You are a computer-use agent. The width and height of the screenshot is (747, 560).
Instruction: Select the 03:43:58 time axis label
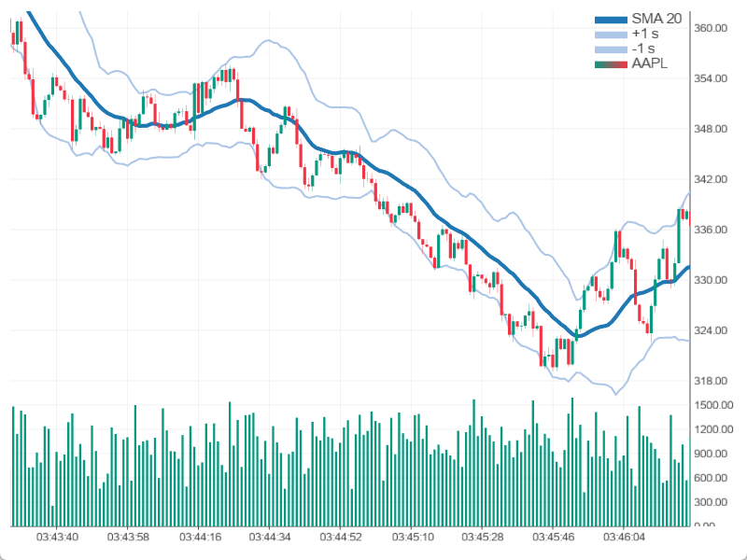coord(129,538)
